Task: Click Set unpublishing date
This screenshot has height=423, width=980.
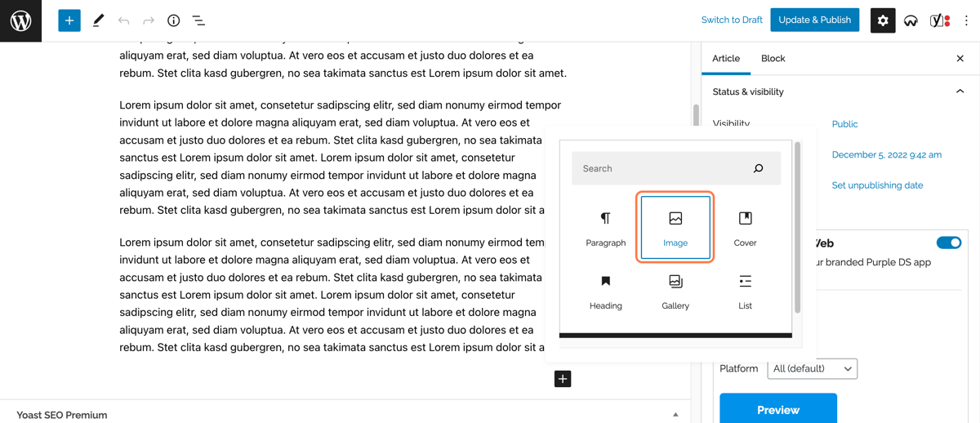Action: point(877,185)
